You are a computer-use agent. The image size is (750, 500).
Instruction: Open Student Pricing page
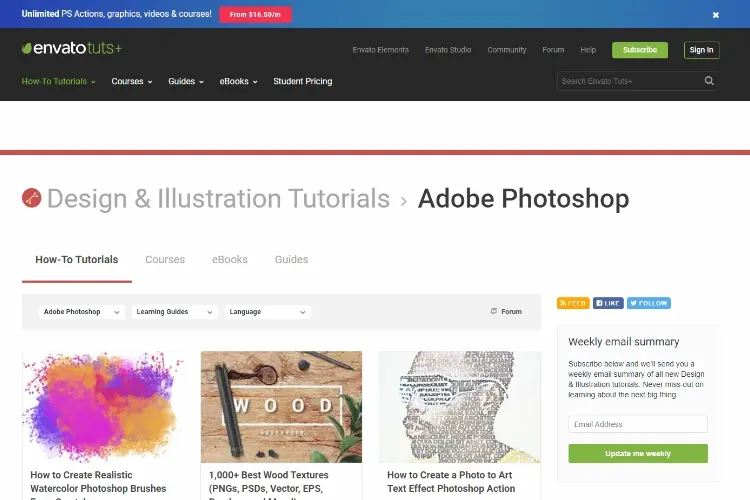coord(303,81)
